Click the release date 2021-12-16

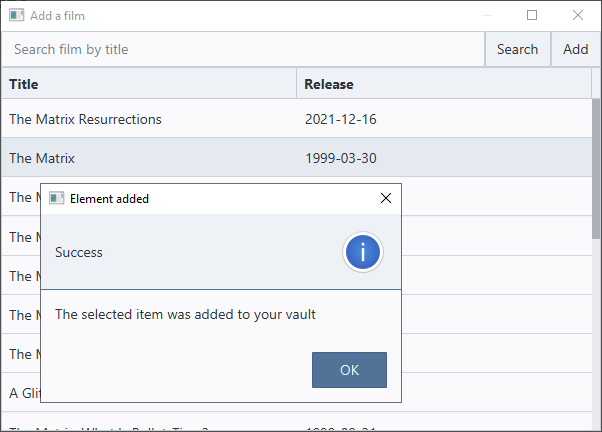coord(341,119)
